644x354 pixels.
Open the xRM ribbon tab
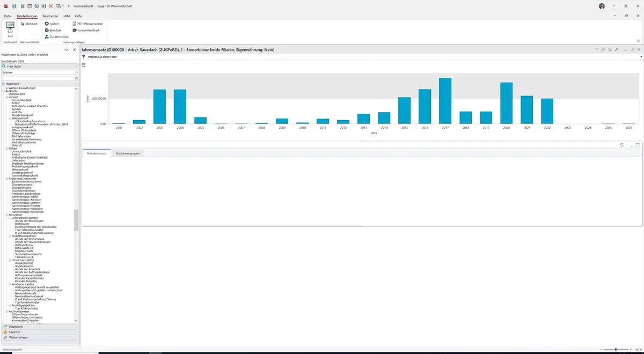click(x=67, y=16)
